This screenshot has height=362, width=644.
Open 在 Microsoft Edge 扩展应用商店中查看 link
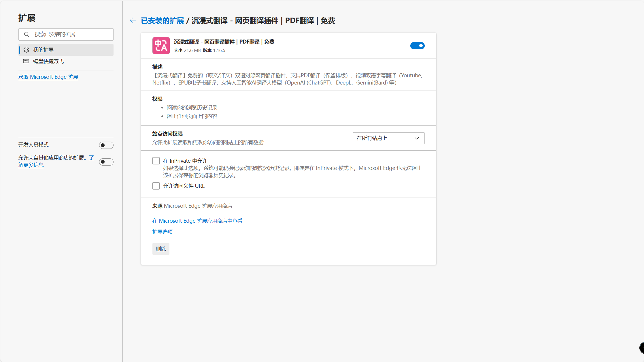point(197,221)
